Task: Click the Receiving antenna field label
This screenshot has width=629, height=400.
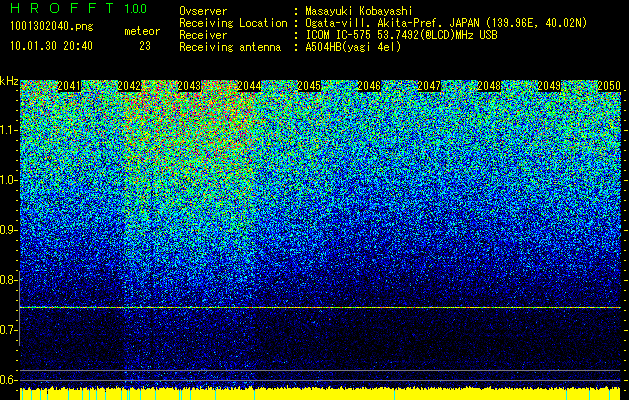Action: click(230, 47)
